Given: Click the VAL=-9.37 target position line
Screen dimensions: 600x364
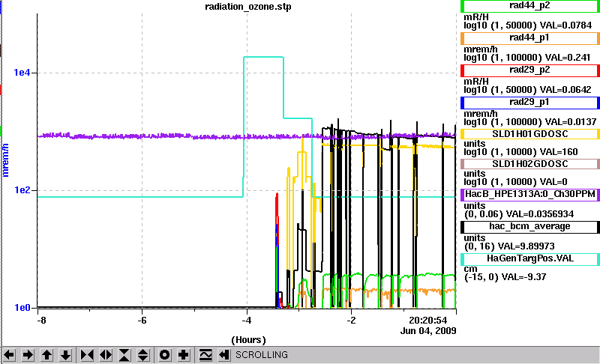Looking at the screenshot, I should (x=505, y=277).
